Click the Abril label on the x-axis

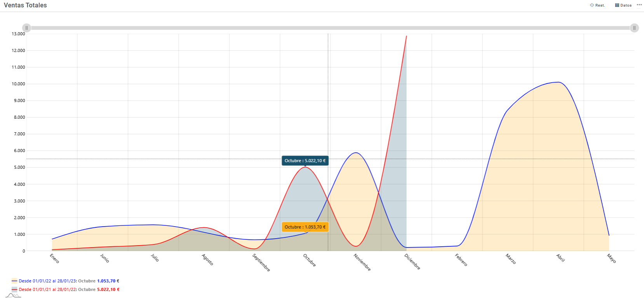click(560, 258)
